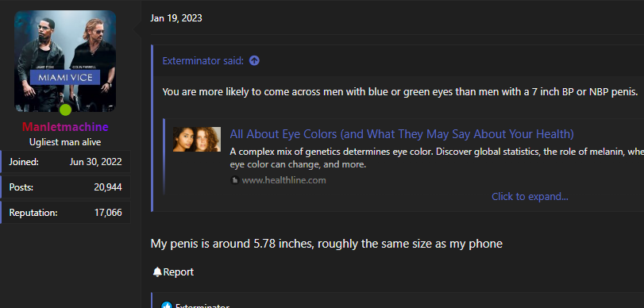
Task: Open Exterminator's name in the reactions bar
Action: pos(202,306)
